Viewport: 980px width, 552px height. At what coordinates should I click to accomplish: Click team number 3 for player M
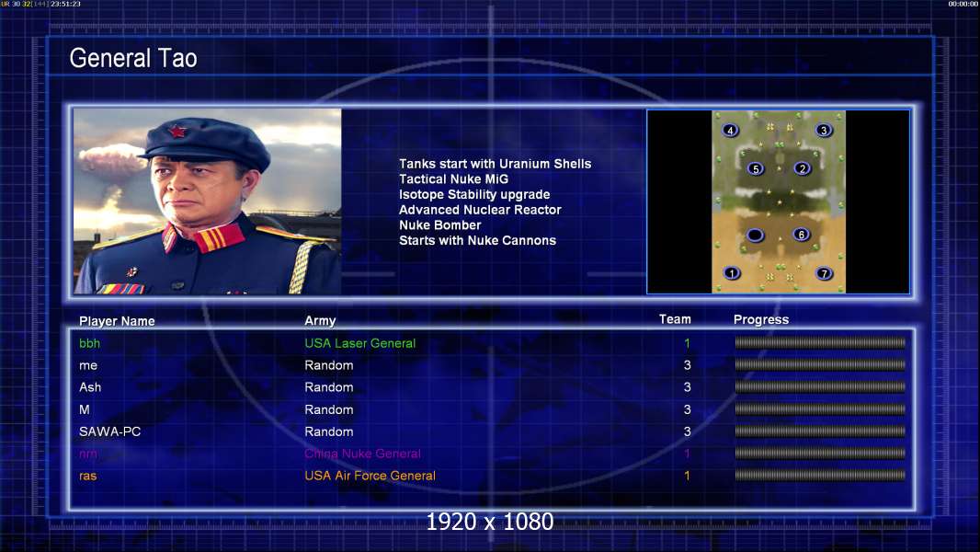click(687, 409)
